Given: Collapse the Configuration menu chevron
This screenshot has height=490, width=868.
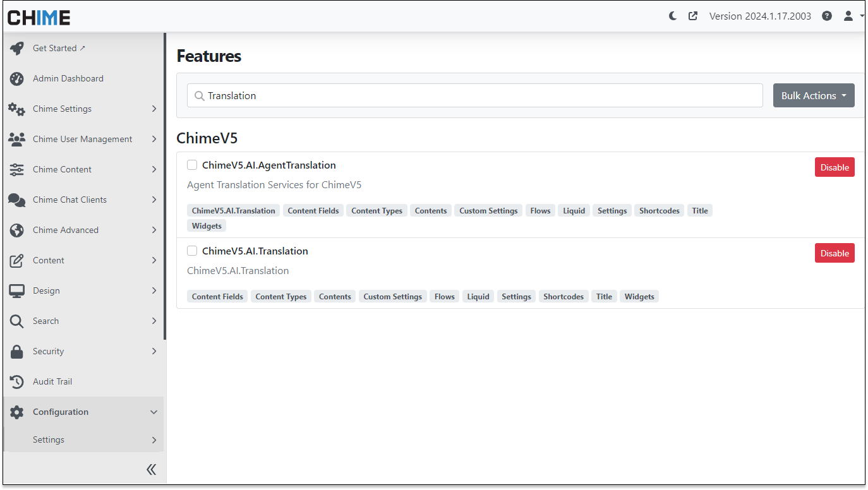Looking at the screenshot, I should tap(154, 412).
